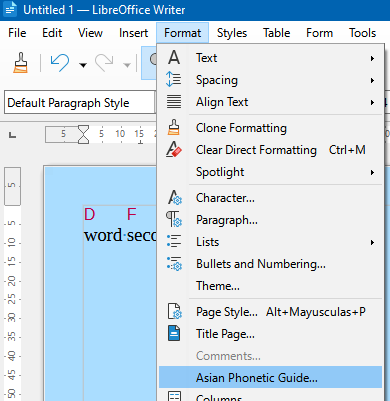Image resolution: width=390 pixels, height=401 pixels.
Task: Click the Bullets and Numbering gear icon
Action: tap(174, 263)
